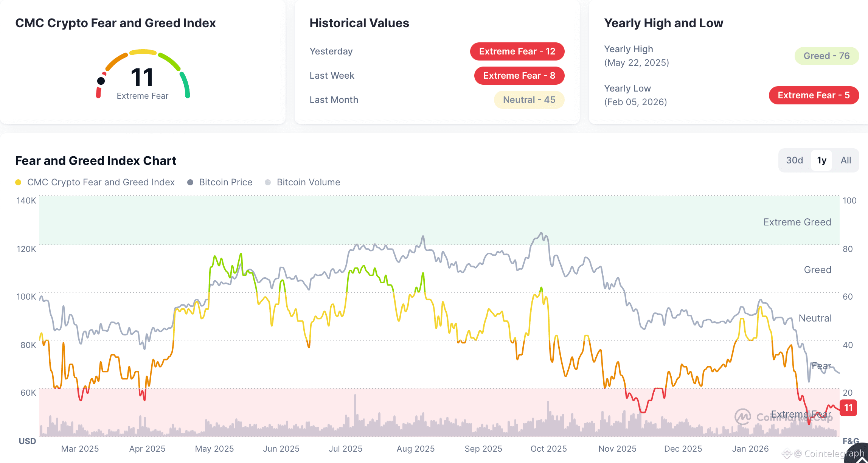This screenshot has height=463, width=868.
Task: Click the "Jul 2025" axis label on the chart
Action: click(x=346, y=448)
